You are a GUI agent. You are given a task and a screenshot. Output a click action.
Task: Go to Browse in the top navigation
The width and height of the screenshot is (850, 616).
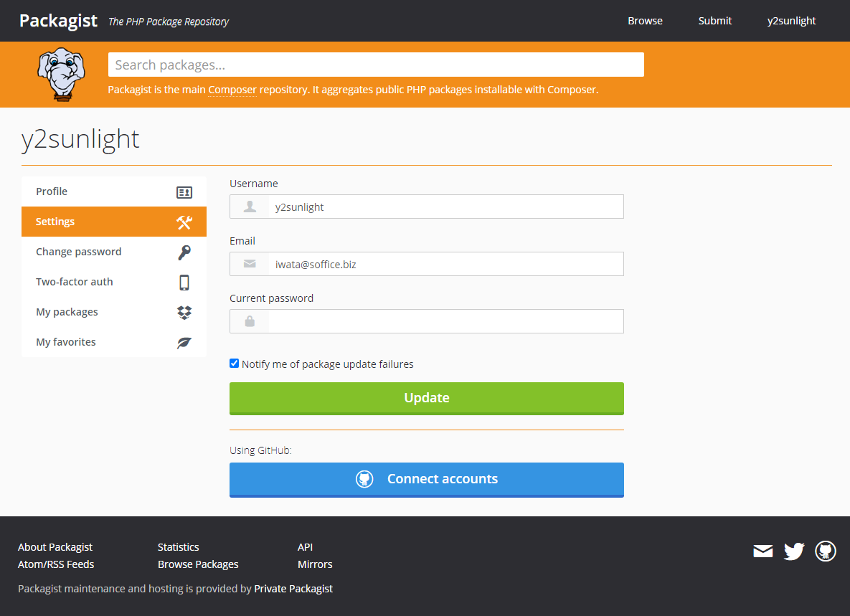pos(645,21)
